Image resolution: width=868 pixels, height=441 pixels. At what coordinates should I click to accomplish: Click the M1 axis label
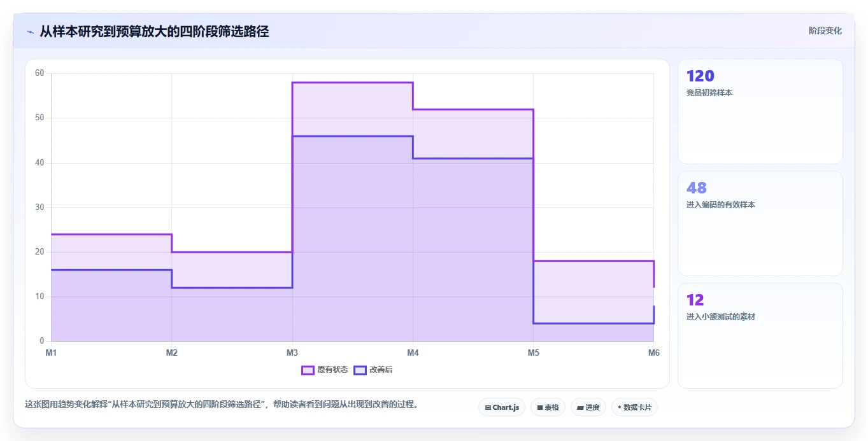pos(51,353)
